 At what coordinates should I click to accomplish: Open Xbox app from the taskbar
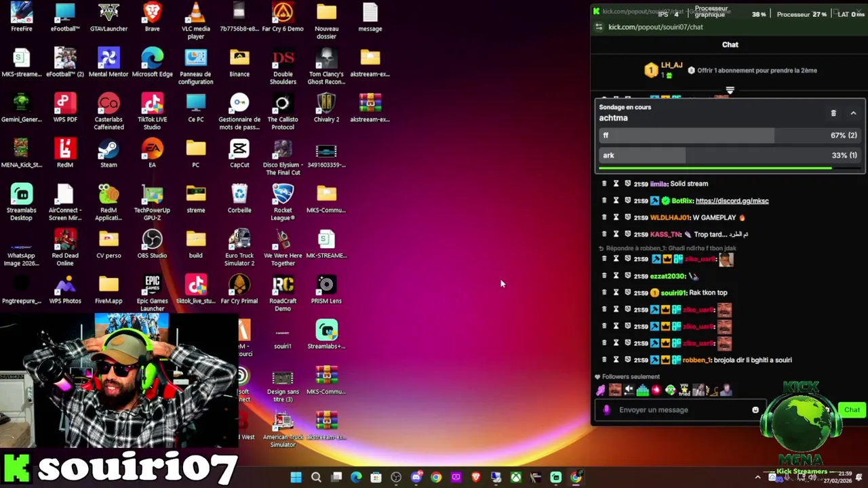click(x=516, y=477)
